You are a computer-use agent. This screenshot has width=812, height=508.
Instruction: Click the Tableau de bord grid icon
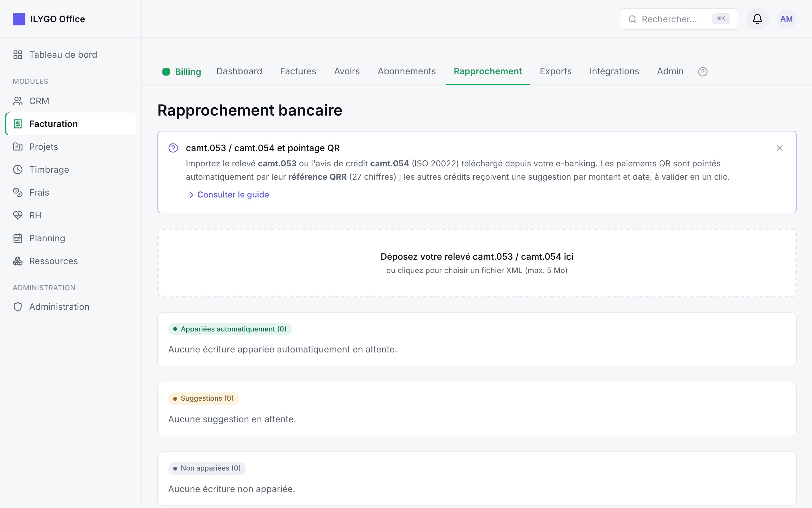pos(18,55)
